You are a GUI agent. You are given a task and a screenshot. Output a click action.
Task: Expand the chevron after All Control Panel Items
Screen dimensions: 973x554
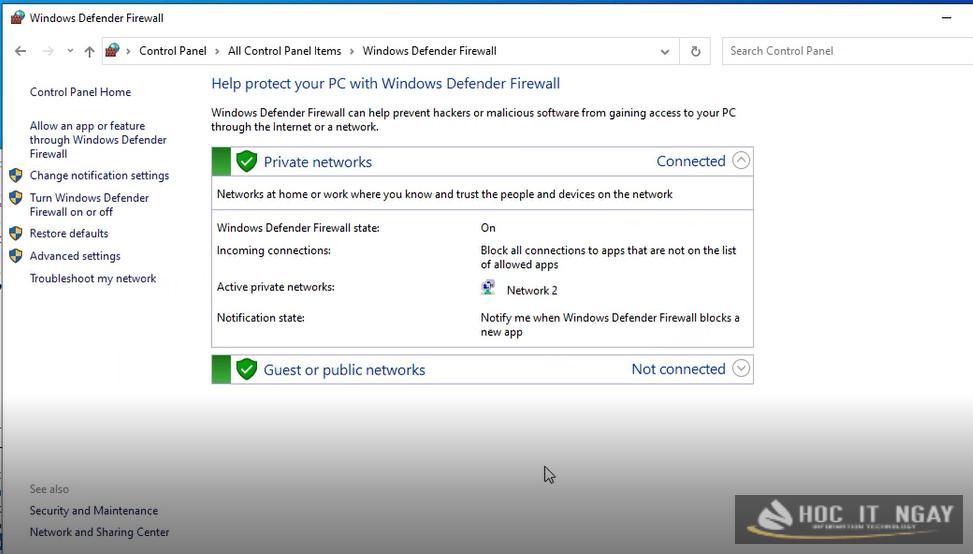tap(352, 51)
